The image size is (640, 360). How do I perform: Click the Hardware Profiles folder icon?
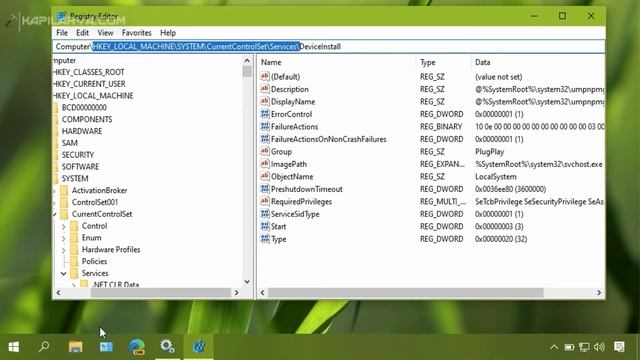[x=74, y=249]
